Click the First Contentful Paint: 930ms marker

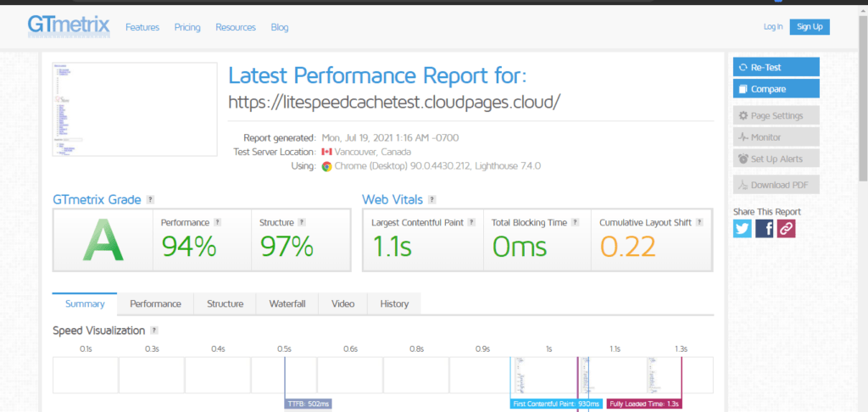tap(556, 404)
